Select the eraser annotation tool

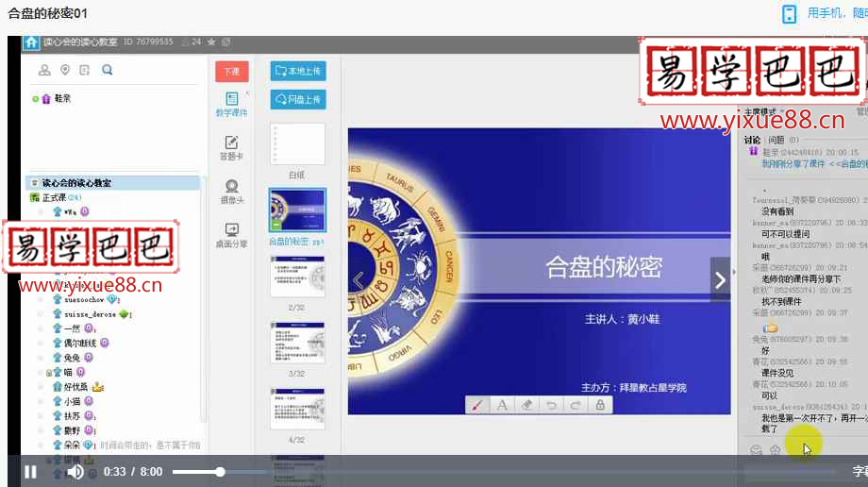(x=526, y=405)
